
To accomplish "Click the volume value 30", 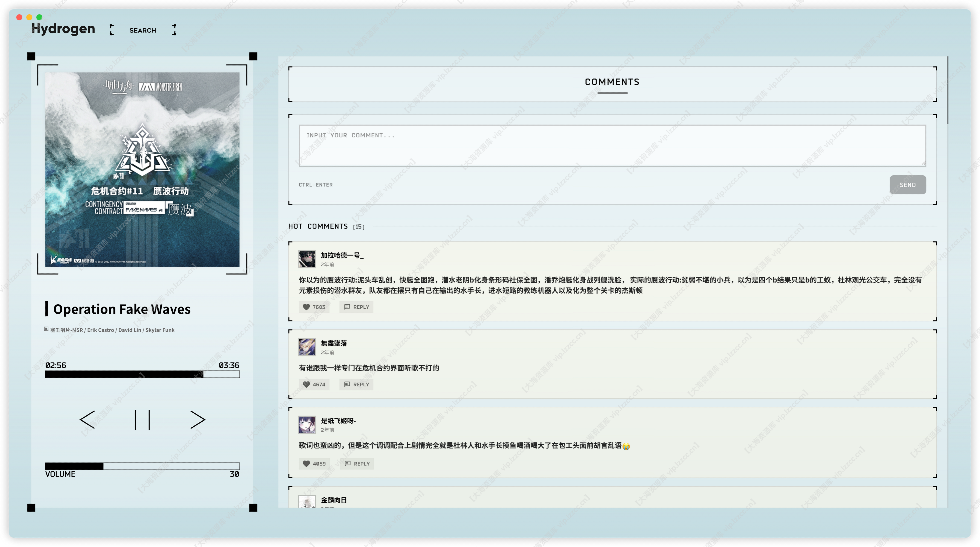I will (234, 474).
